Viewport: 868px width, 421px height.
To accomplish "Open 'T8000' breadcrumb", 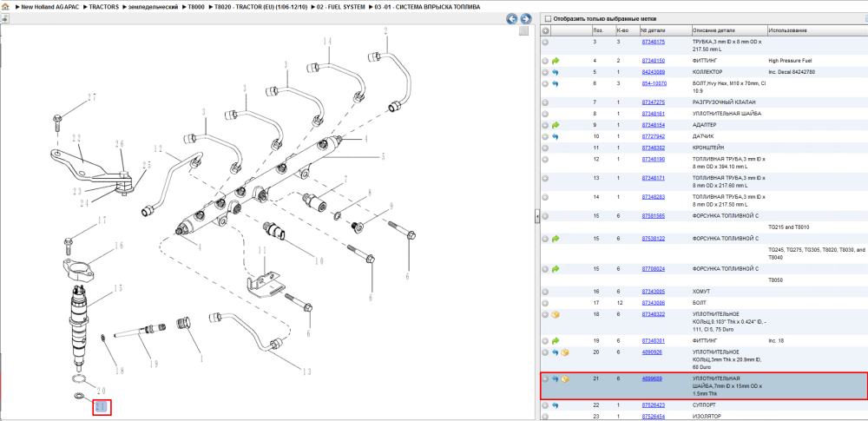I will pos(196,7).
